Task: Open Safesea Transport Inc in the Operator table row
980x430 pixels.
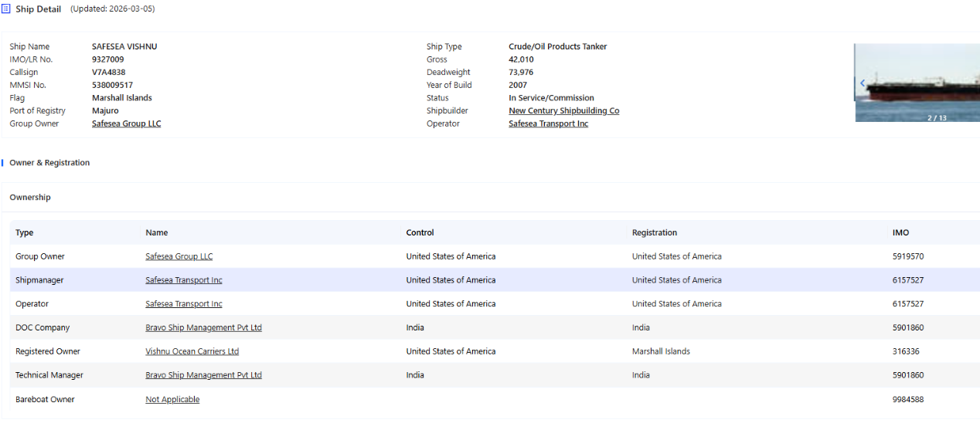Action: click(x=183, y=304)
